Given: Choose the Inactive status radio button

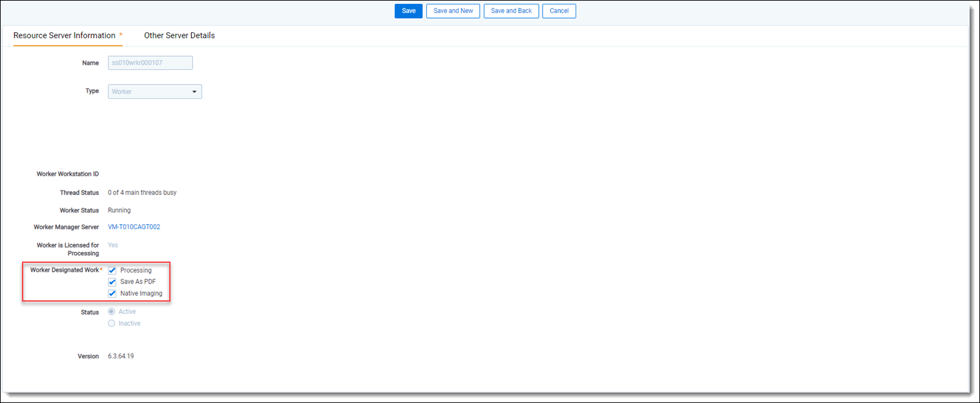Looking at the screenshot, I should coord(112,324).
